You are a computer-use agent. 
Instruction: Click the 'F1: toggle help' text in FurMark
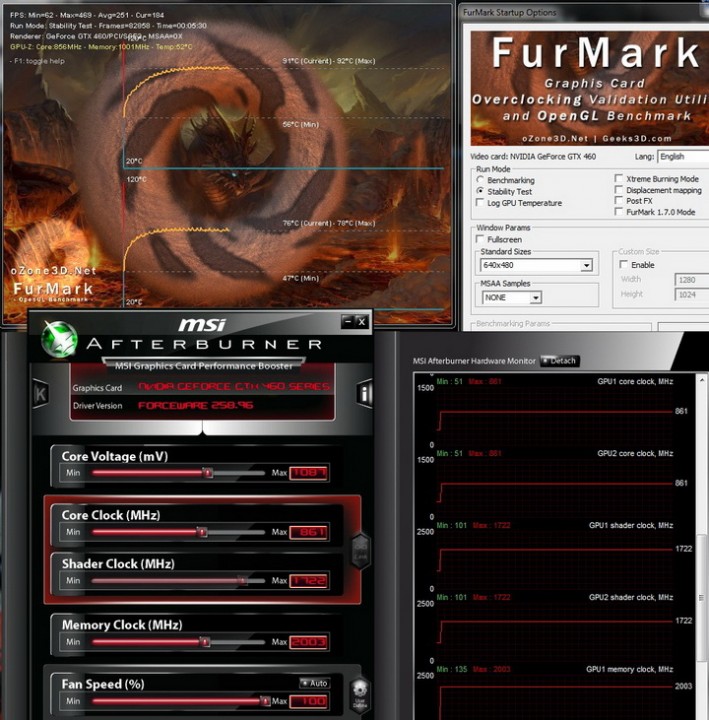click(37, 61)
